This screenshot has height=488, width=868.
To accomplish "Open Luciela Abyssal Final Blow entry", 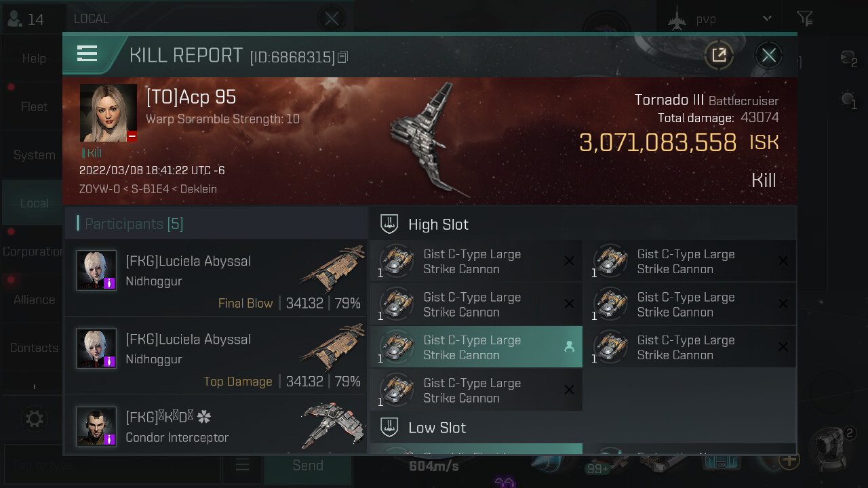I will pos(216,278).
